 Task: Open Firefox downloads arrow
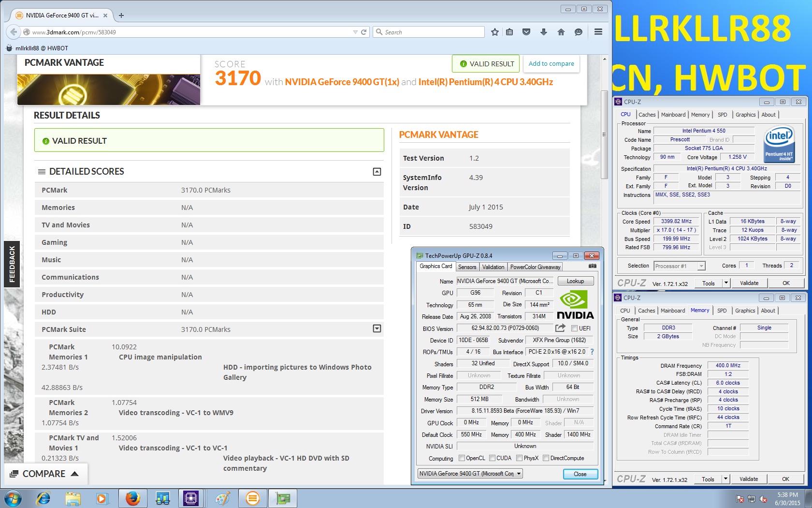point(544,32)
